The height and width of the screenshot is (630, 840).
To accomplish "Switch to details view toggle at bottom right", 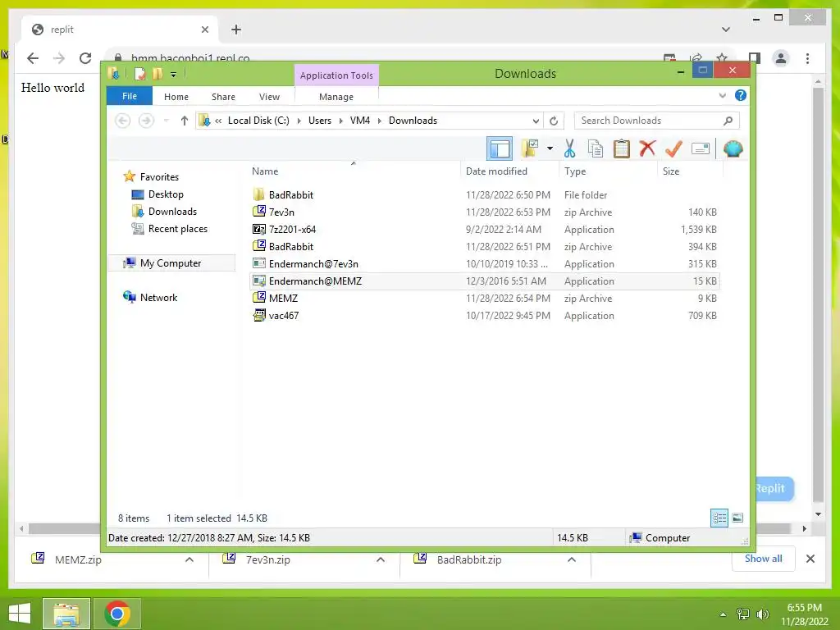I will pos(719,518).
